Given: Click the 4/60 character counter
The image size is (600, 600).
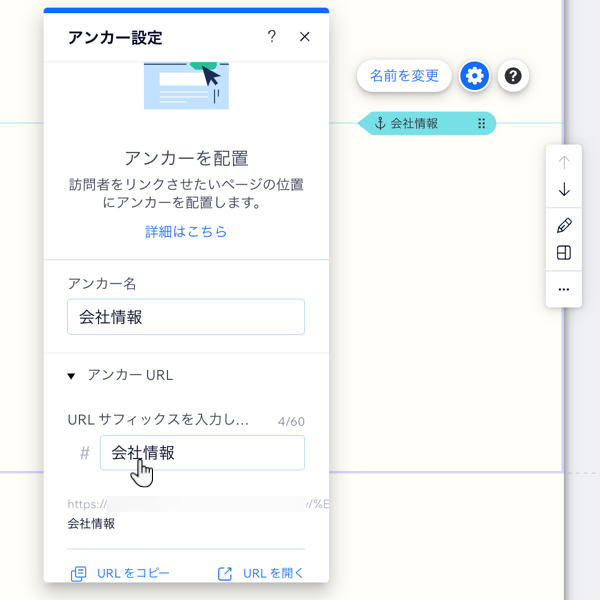Looking at the screenshot, I should [x=291, y=421].
